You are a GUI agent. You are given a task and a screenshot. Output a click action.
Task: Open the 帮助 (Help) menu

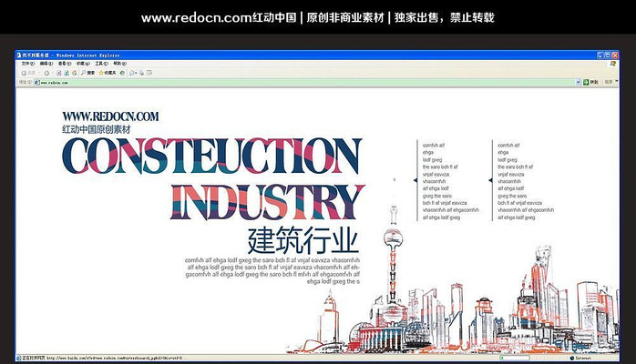click(x=118, y=64)
